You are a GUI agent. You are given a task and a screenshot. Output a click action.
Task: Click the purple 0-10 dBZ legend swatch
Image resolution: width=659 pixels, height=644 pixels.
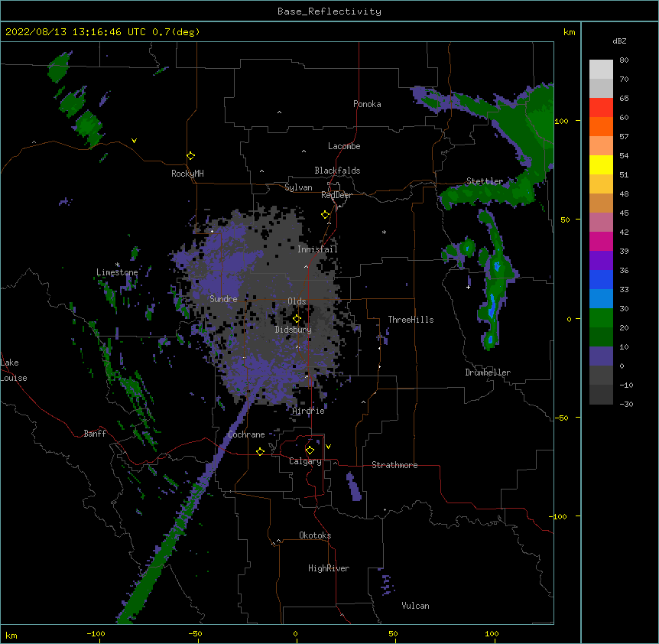[x=601, y=356]
